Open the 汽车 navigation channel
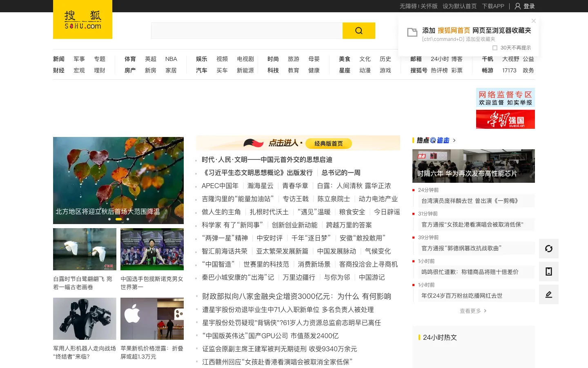Image resolution: width=588 pixels, height=368 pixels. click(x=202, y=70)
